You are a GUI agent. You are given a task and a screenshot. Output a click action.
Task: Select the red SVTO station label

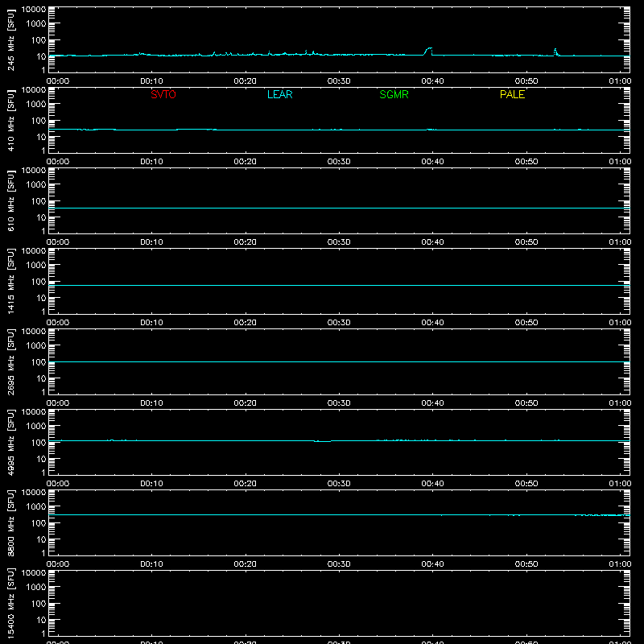[163, 94]
